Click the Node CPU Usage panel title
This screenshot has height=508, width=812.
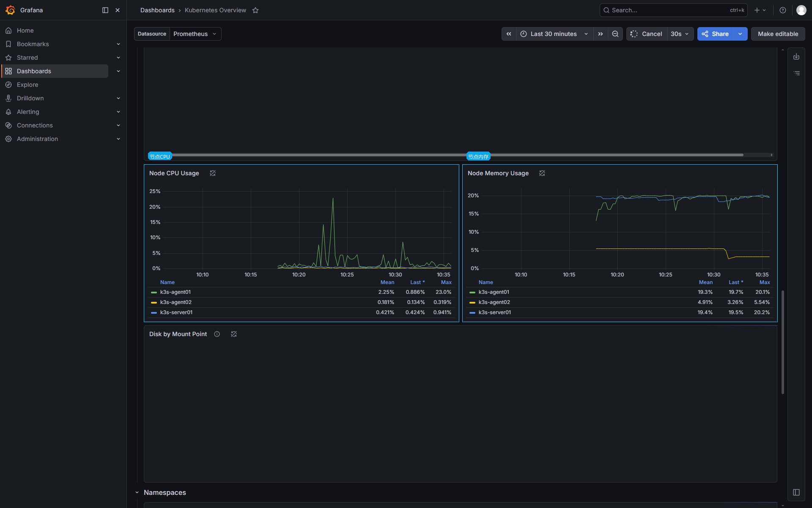coord(174,173)
